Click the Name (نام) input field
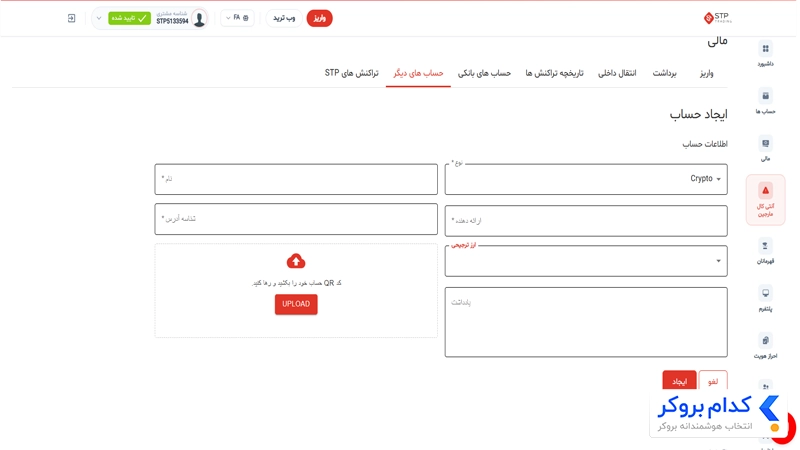The height and width of the screenshot is (450, 800). coord(296,179)
